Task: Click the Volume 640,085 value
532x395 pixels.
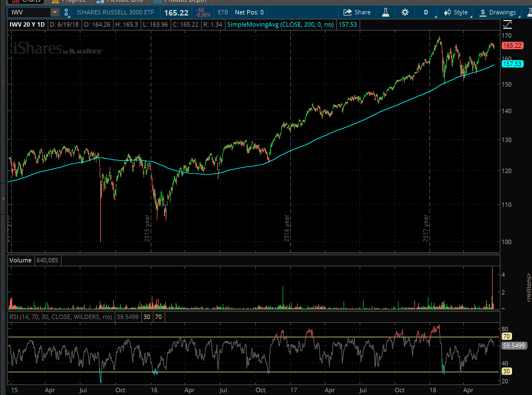Action: [47, 261]
